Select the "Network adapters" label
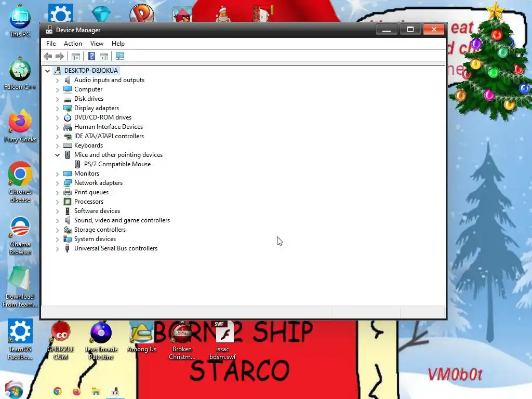 98,182
